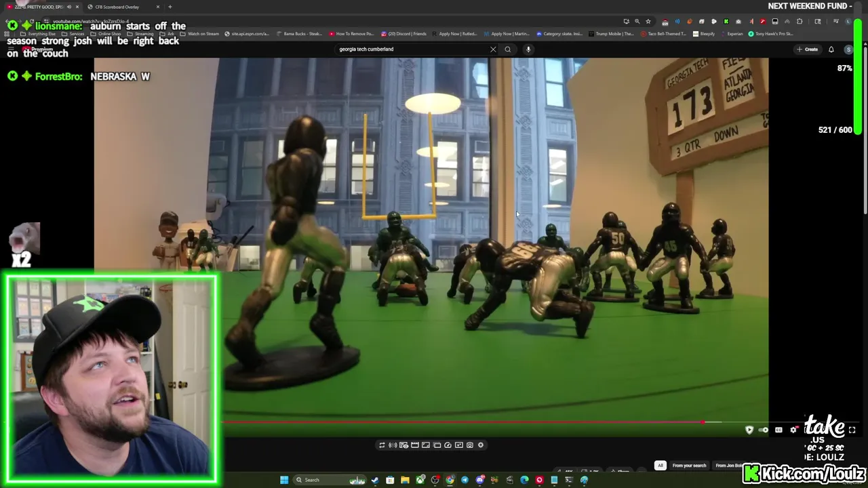
Task: Start voice search with the microphone icon
Action: click(x=528, y=49)
